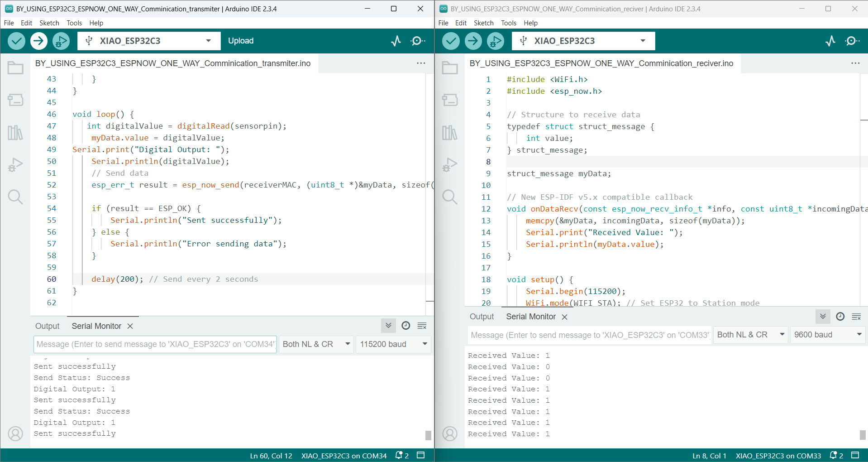Open Debug panel in receiver sidebar
The width and height of the screenshot is (868, 462).
tap(450, 164)
